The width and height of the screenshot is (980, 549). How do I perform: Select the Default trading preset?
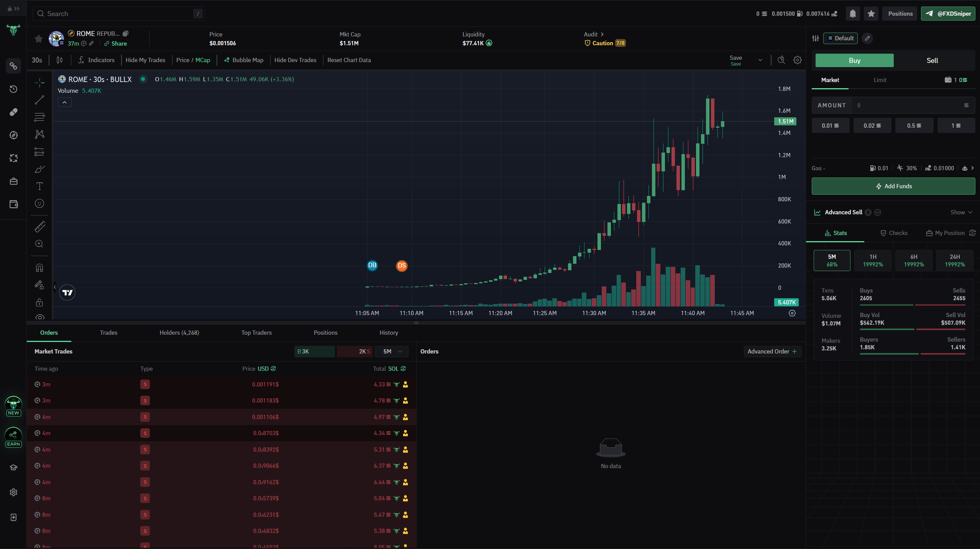click(x=840, y=38)
